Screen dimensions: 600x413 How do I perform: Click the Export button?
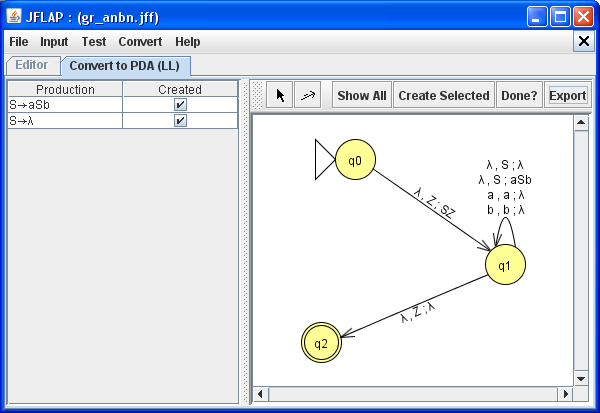[x=567, y=96]
